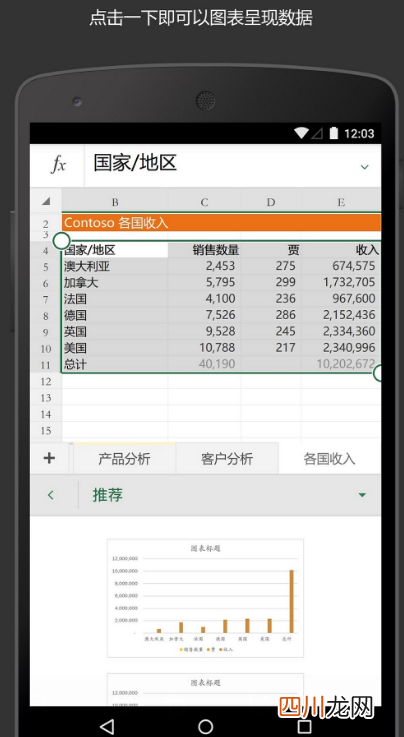Viewport: 404px width, 737px height.
Task: Switch to 客户分析 sheet tab
Action: [227, 459]
